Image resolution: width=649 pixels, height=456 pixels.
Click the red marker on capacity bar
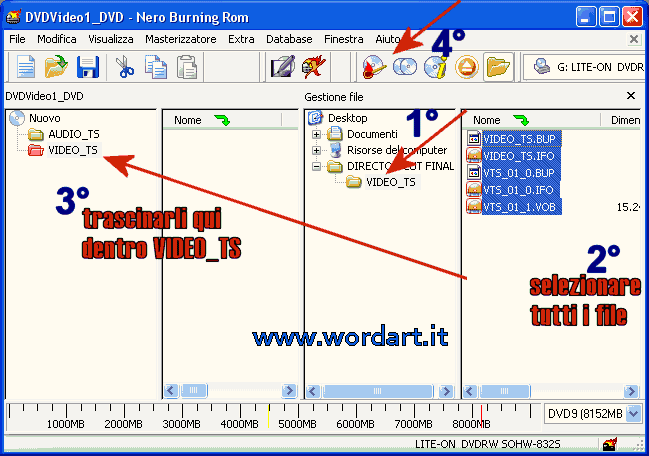click(481, 416)
